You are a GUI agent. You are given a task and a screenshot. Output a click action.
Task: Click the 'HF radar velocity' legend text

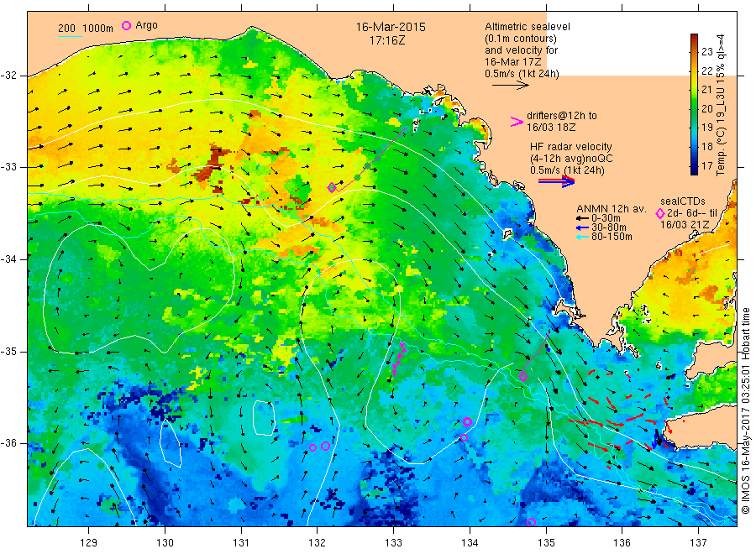(571, 147)
